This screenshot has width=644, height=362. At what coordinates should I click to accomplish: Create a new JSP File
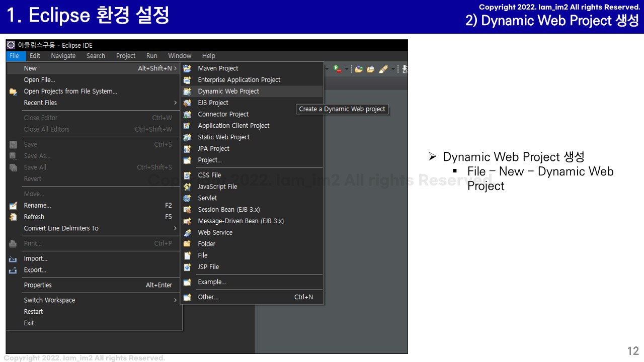pos(208,266)
